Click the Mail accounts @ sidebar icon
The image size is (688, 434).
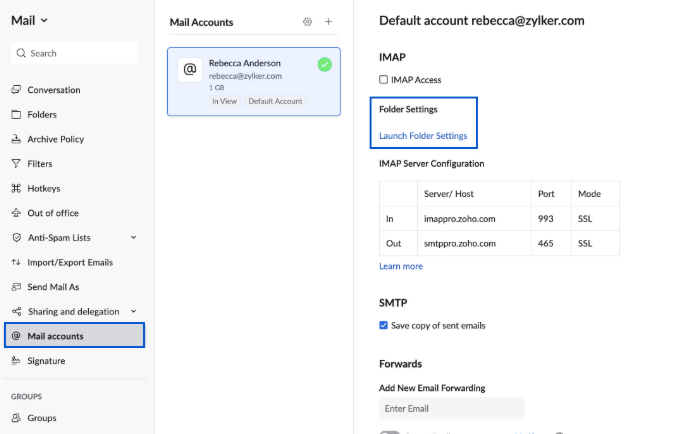click(x=16, y=336)
